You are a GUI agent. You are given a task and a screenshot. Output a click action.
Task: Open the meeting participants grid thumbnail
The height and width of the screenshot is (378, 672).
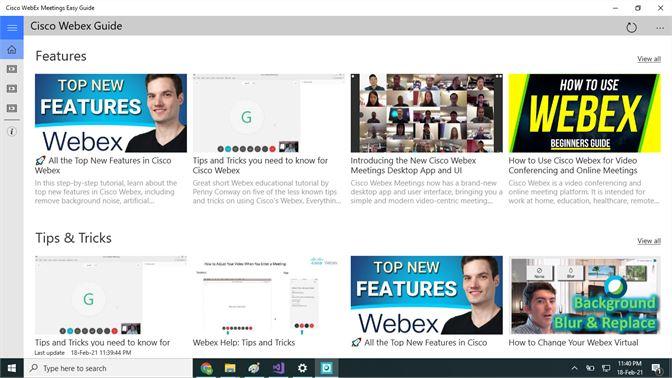[x=426, y=113]
